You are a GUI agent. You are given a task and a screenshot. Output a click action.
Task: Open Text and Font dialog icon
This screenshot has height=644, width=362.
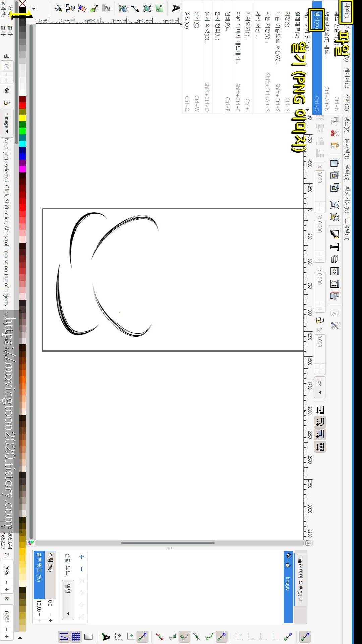click(335, 246)
